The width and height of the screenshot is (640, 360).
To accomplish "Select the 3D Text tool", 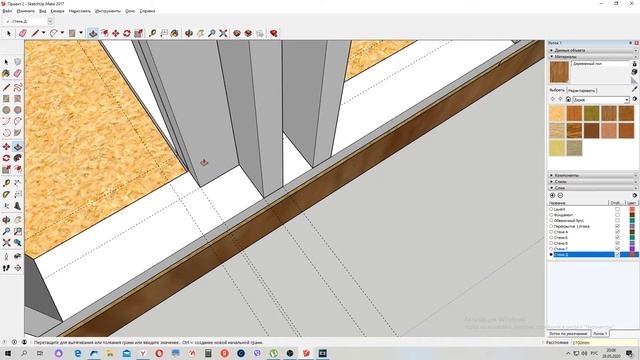I will (x=18, y=206).
